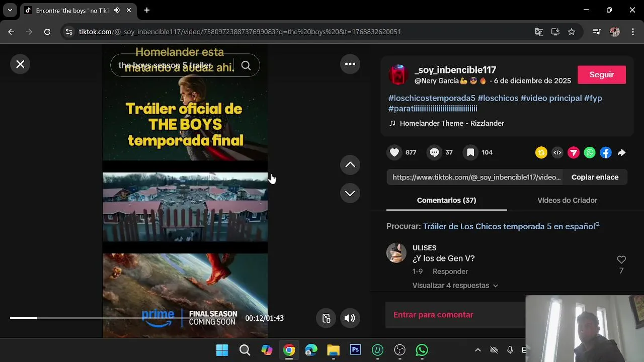Open more share options with the arrow icon
The image size is (644, 362).
click(x=622, y=153)
